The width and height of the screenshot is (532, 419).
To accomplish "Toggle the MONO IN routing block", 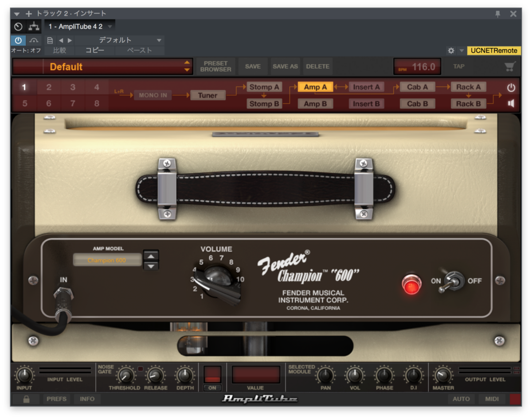I will tap(153, 95).
